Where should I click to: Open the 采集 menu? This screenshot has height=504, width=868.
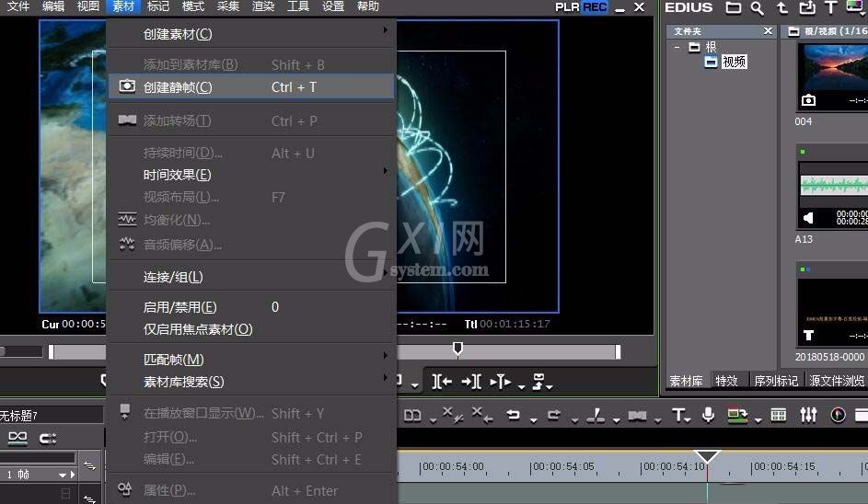pos(228,6)
